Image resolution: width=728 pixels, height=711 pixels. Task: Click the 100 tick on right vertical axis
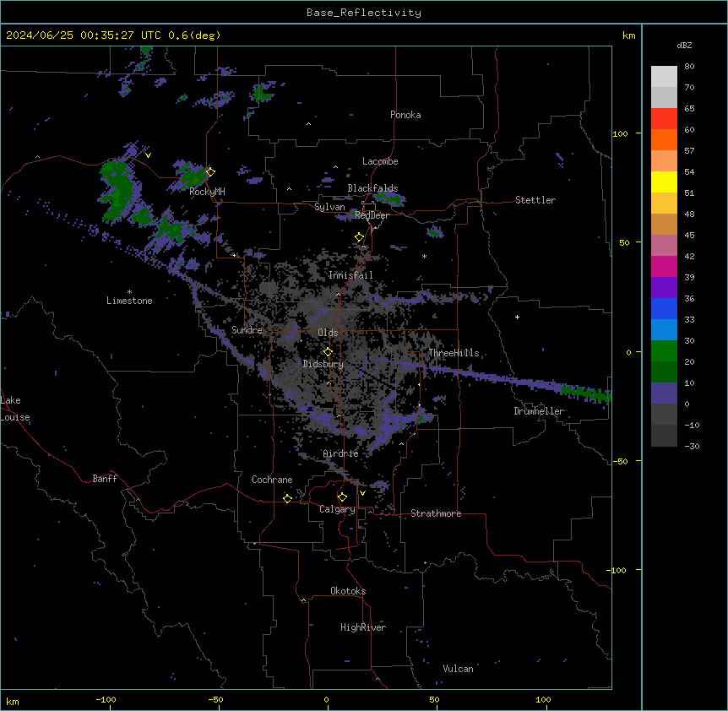(x=620, y=133)
